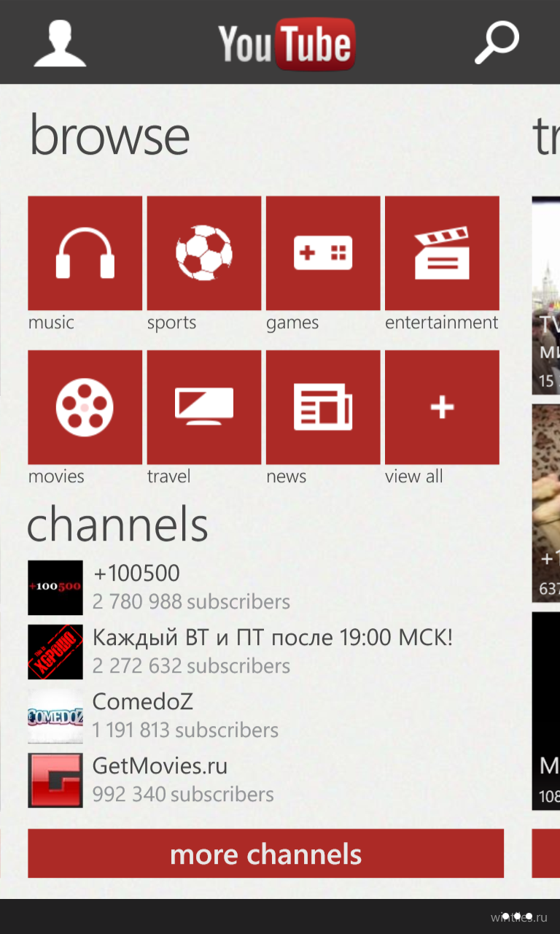Viewport: 560px width, 934px height.
Task: Tap 992 340 subscribers text
Action: pyautogui.click(x=183, y=795)
